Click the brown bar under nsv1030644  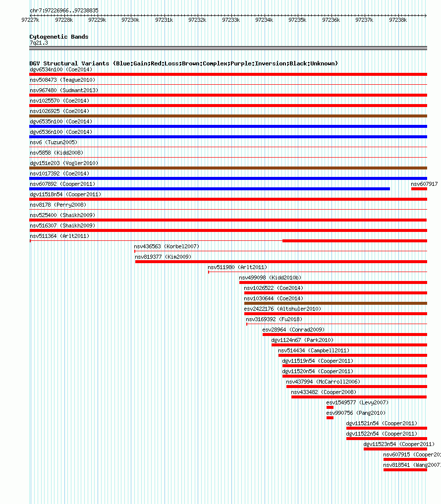tap(335, 303)
